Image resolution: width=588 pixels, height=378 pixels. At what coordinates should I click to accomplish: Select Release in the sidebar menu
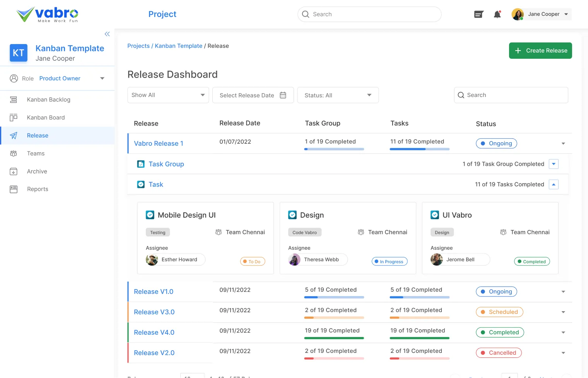click(x=38, y=136)
